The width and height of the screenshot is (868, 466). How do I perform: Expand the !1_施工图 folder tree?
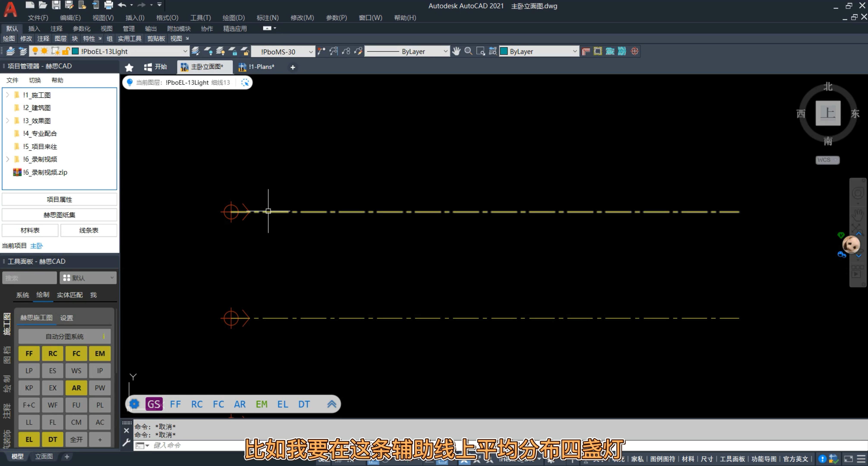[x=7, y=95]
